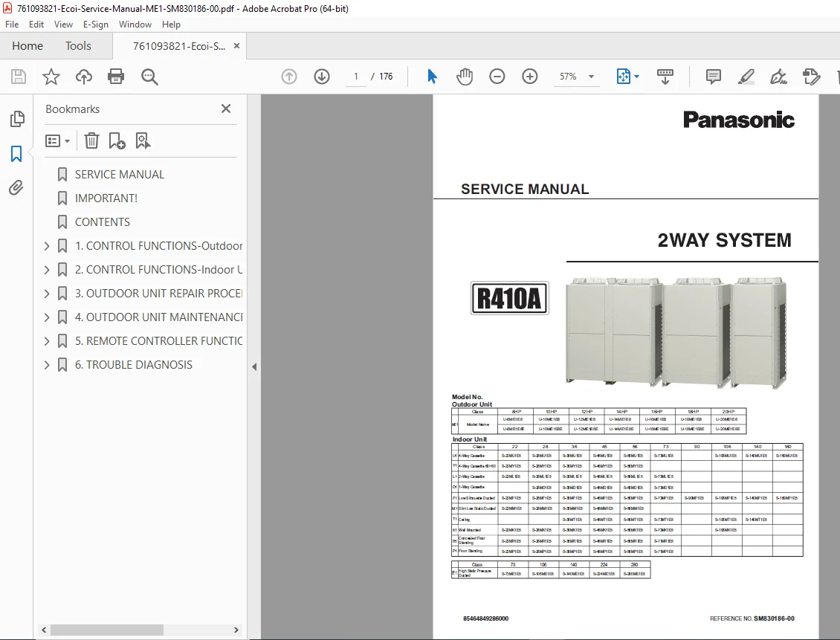Screen dimensions: 840x640
Task: Add a comment sticky note
Action: [713, 77]
